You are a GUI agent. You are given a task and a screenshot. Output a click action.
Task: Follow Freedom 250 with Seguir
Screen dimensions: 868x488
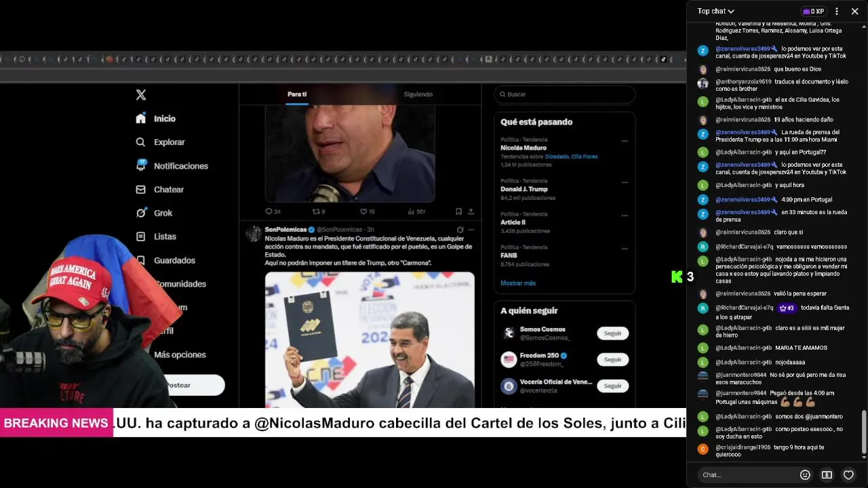[x=612, y=359]
